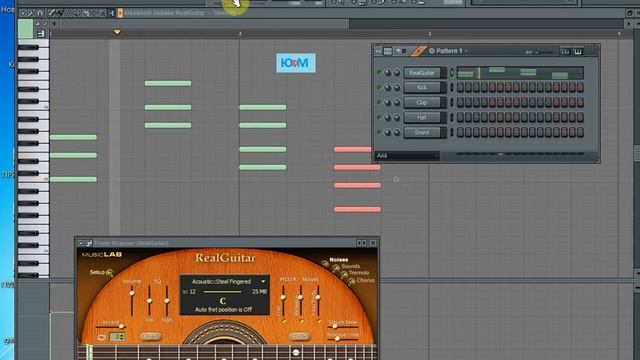Click the Hold button in RealGuitar
640x360 pixels.
coord(300,337)
